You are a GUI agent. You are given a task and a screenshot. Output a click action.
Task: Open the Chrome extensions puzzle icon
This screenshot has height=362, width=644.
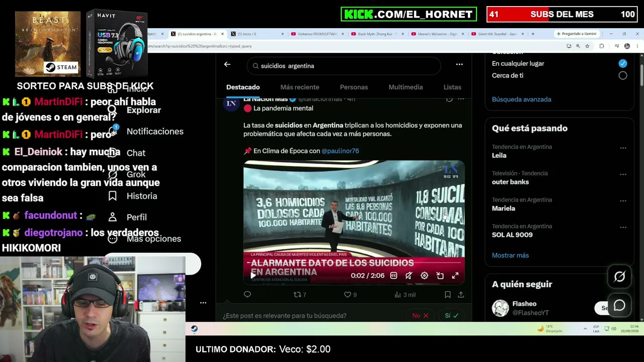tap(602, 46)
